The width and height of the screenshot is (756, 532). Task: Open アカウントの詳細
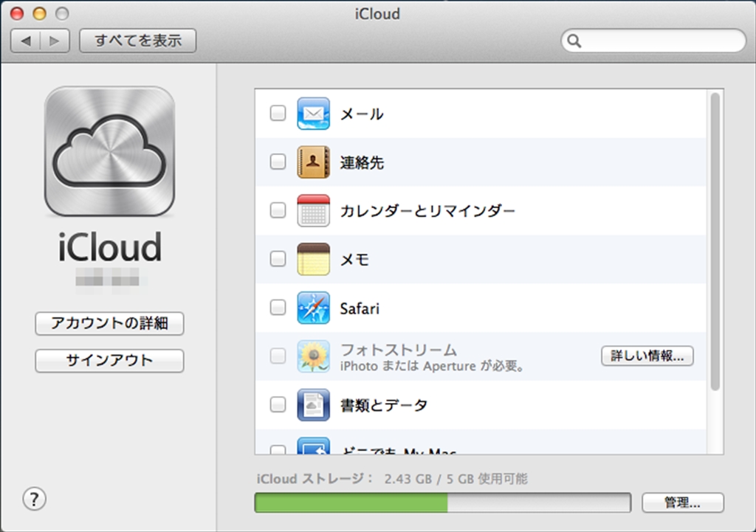(109, 323)
